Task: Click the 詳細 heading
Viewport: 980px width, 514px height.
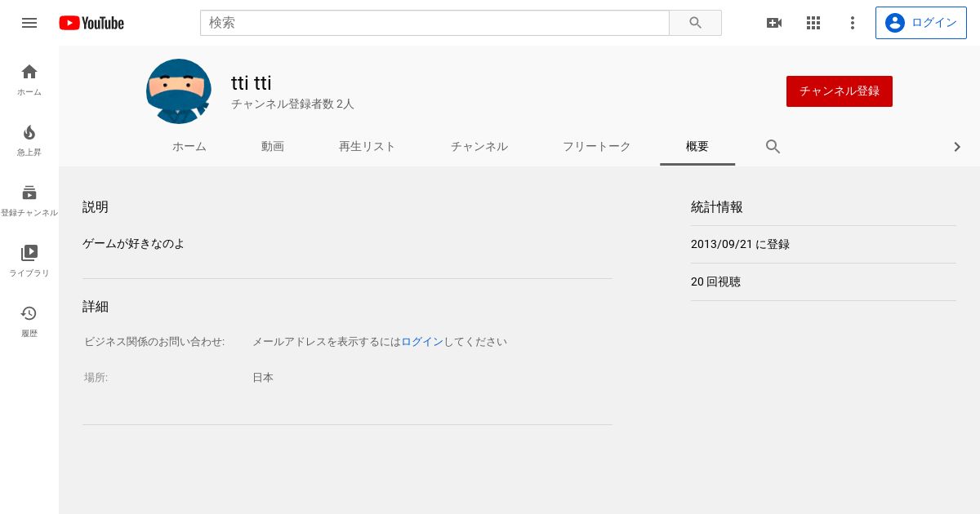Action: coord(96,307)
